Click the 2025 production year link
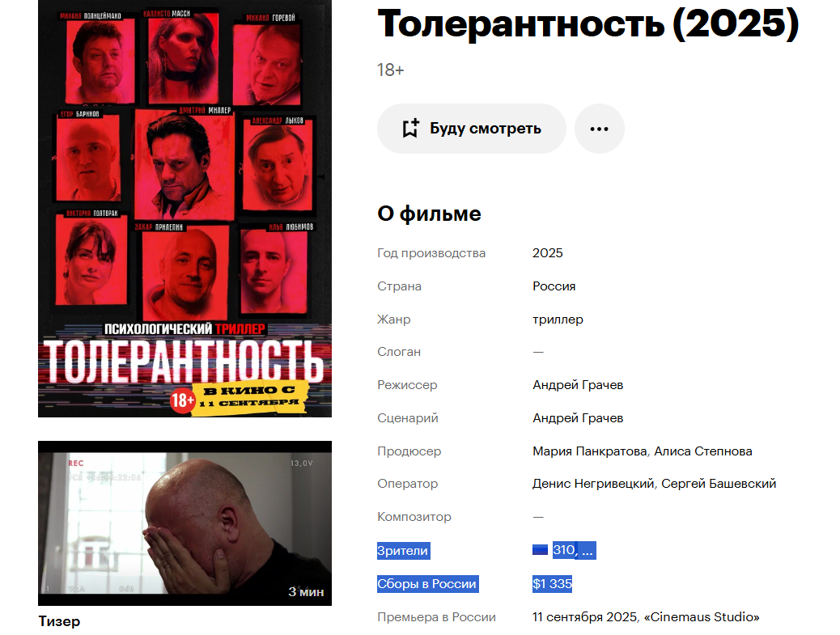The image size is (840, 635). (548, 252)
